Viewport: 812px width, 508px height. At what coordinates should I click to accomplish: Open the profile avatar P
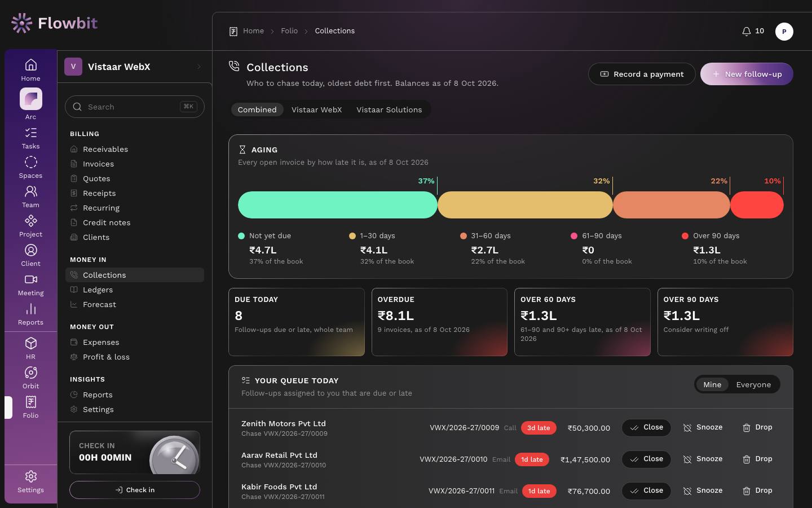click(x=784, y=32)
